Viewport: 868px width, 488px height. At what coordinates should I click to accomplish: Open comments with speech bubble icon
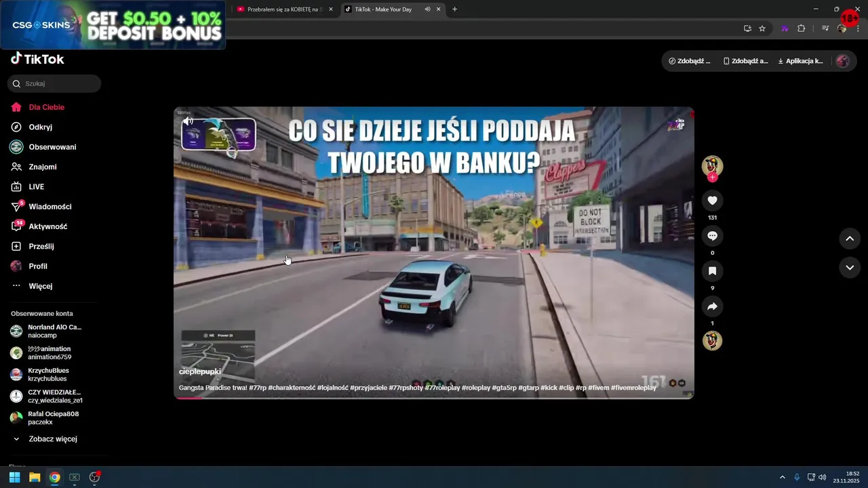pyautogui.click(x=712, y=236)
